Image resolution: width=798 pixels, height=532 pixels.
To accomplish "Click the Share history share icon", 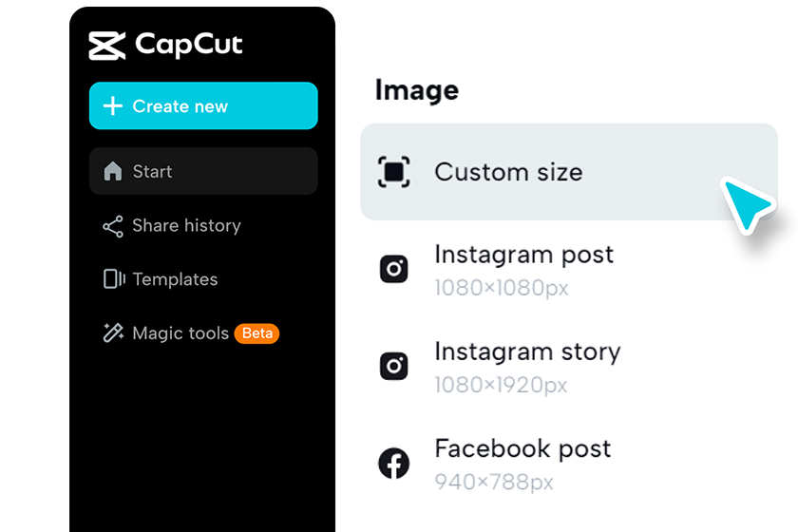I will click(113, 226).
